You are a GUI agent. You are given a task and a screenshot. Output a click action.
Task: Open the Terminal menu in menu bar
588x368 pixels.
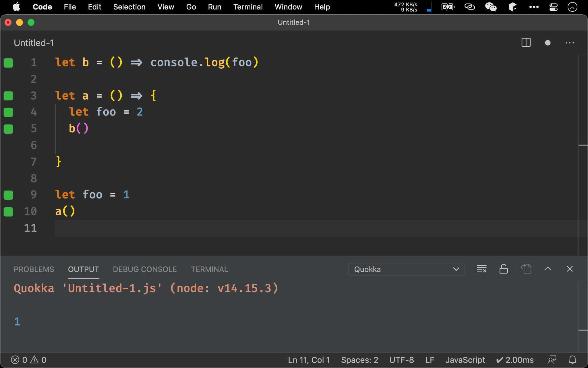[x=248, y=7]
